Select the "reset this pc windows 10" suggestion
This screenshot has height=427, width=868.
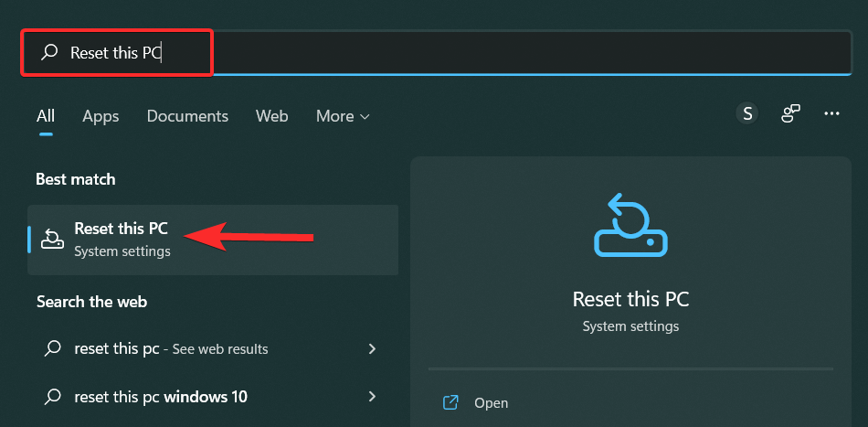(161, 397)
